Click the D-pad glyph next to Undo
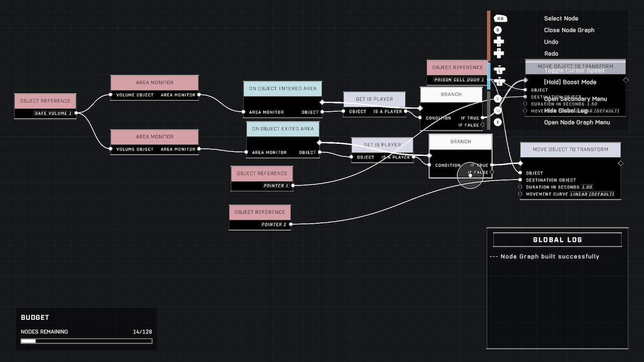Viewport: 644px width, 362px height. pyautogui.click(x=499, y=42)
